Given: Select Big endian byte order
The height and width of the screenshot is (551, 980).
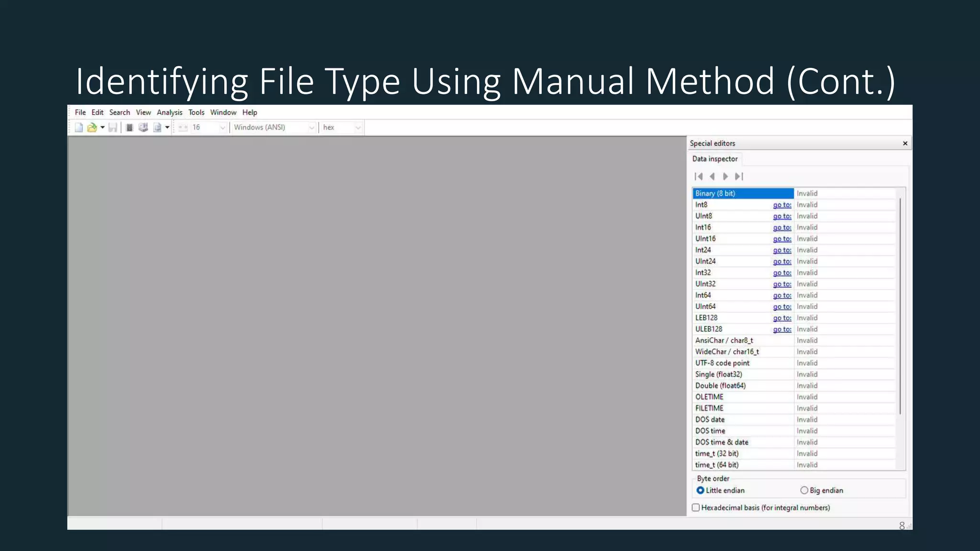Looking at the screenshot, I should (x=804, y=490).
